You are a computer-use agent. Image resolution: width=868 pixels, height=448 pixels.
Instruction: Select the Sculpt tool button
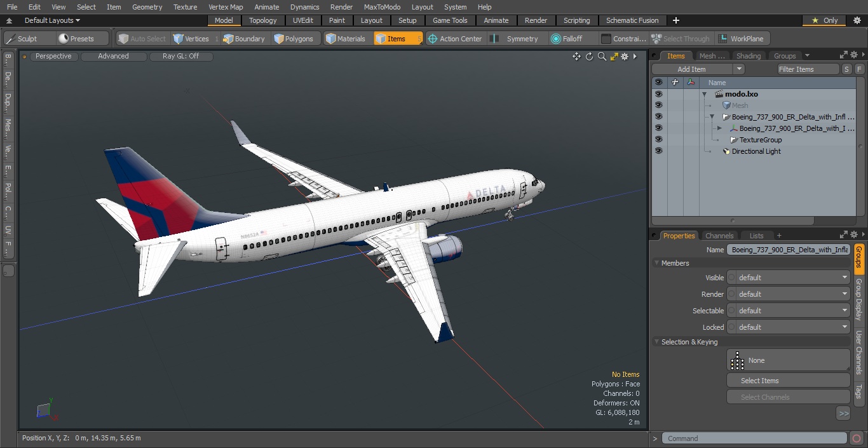[29, 39]
